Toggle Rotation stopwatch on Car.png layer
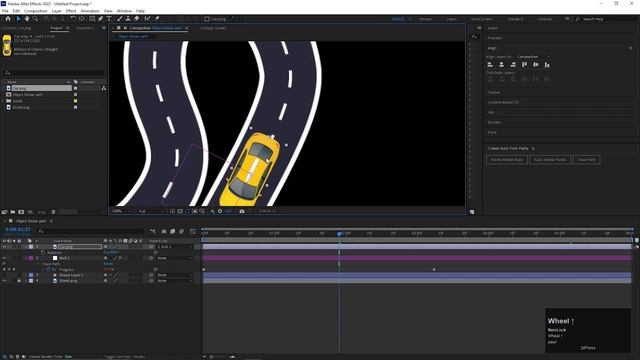 43,253
